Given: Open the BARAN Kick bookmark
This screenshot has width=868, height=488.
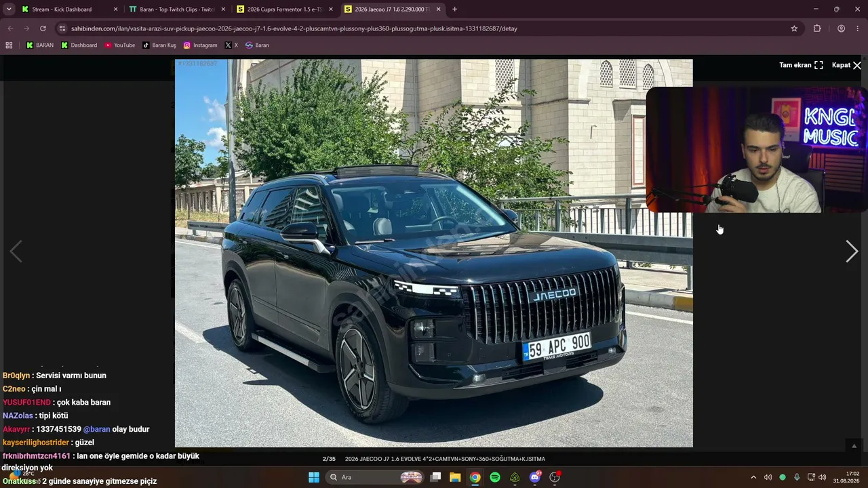Looking at the screenshot, I should pyautogui.click(x=39, y=45).
